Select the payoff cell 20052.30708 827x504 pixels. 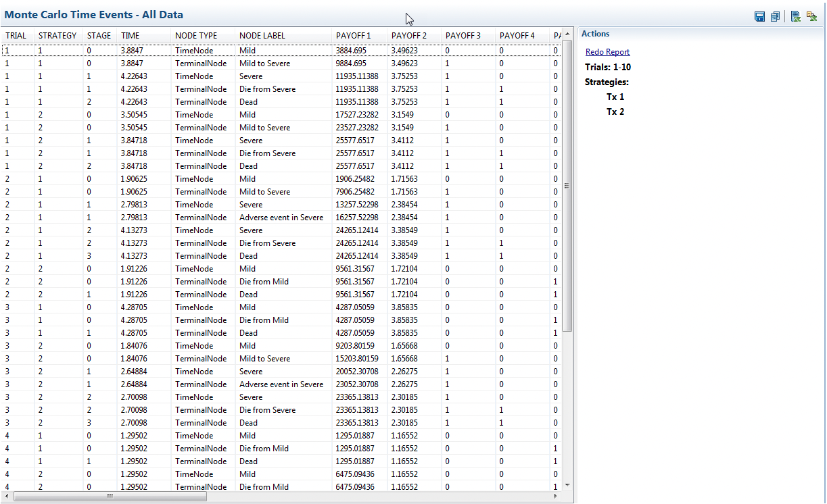pos(360,372)
